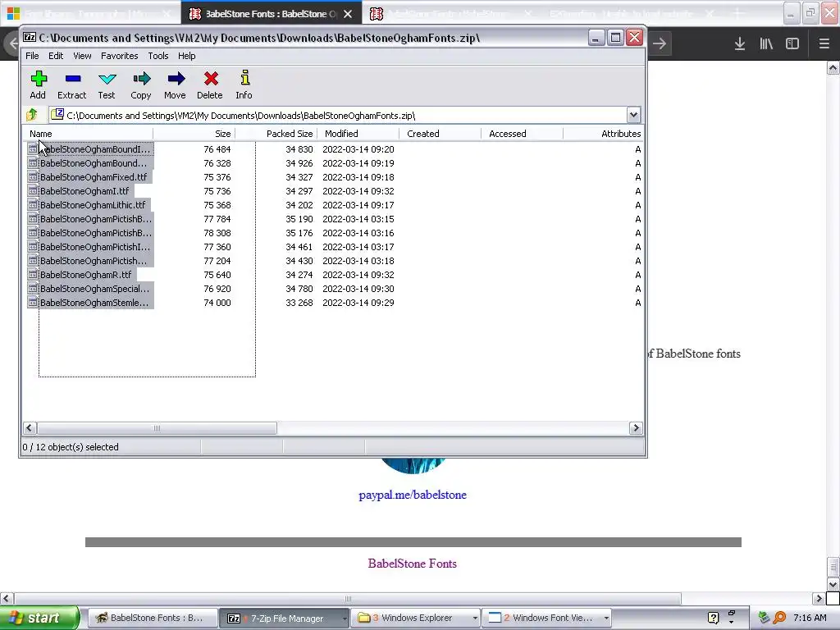Switch to BabelStone Fonts taskbar button
The image size is (840, 630).
(152, 619)
